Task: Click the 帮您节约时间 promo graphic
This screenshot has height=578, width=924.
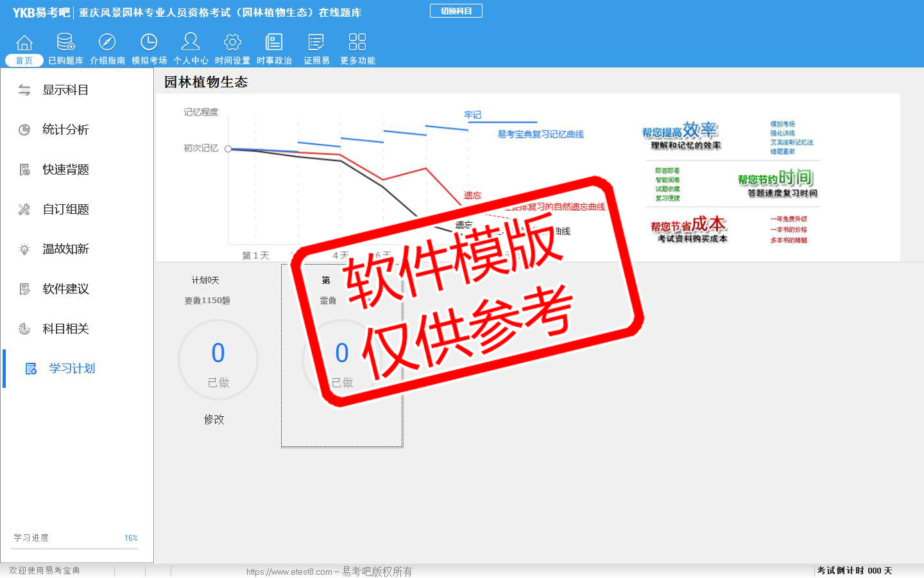Action: coord(777,183)
